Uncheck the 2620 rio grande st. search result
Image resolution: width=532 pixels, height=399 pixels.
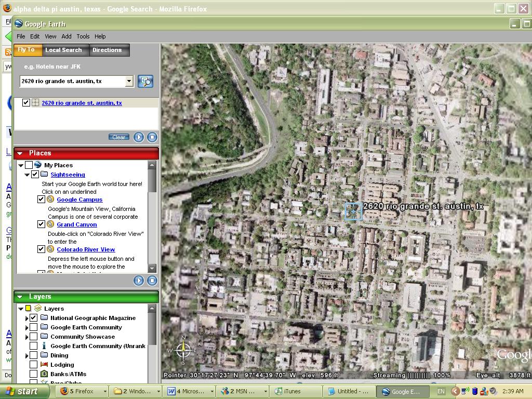coord(26,102)
